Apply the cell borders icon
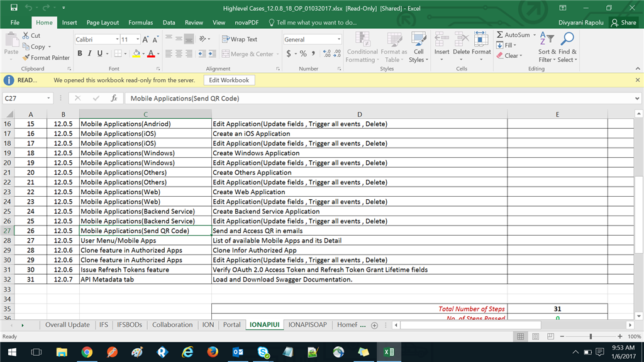 118,53
